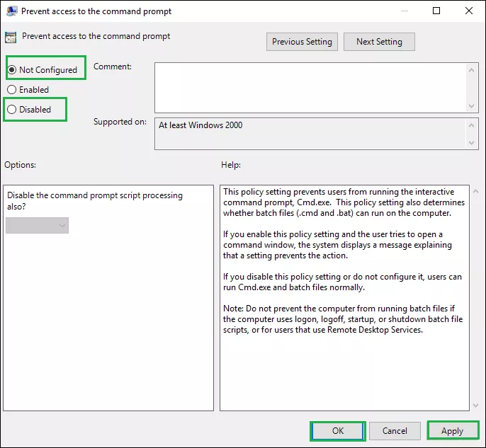The image size is (486, 448).
Task: Click the title bar window icon
Action: point(11,11)
